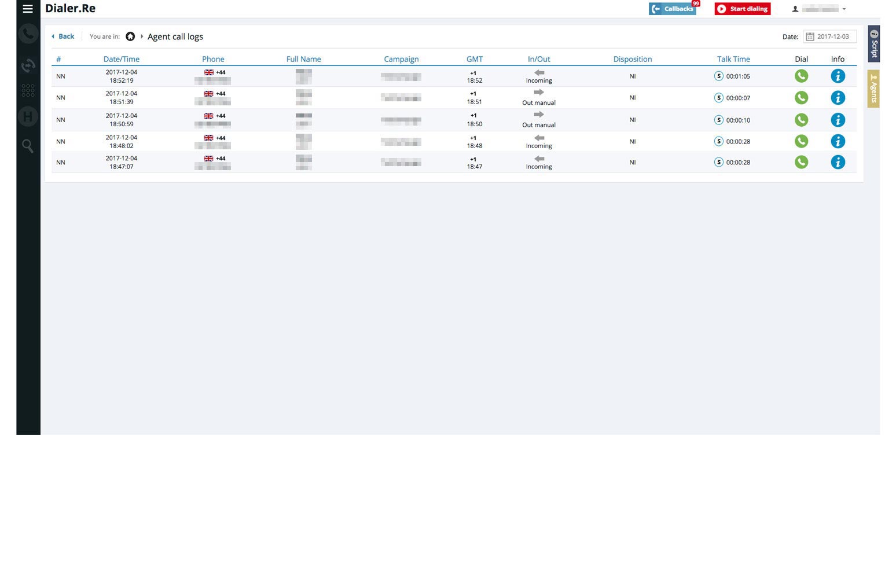Click 'Out manual' in the 18:51 row
The height and width of the screenshot is (588, 896).
pyautogui.click(x=539, y=102)
